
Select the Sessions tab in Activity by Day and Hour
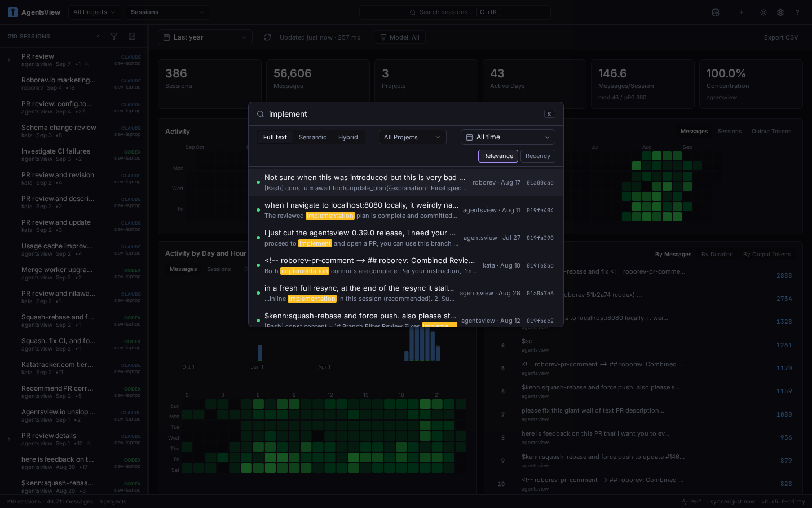point(219,269)
